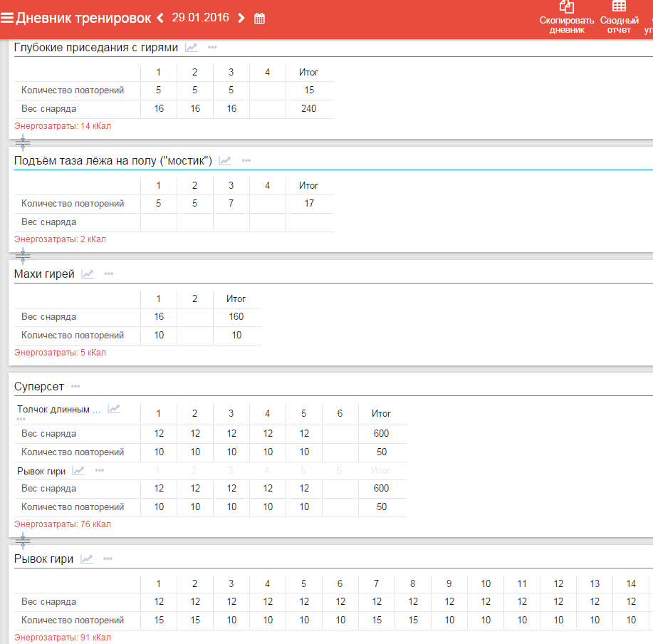Go to previous day with left arrow
This screenshot has width=653, height=644.
point(160,18)
